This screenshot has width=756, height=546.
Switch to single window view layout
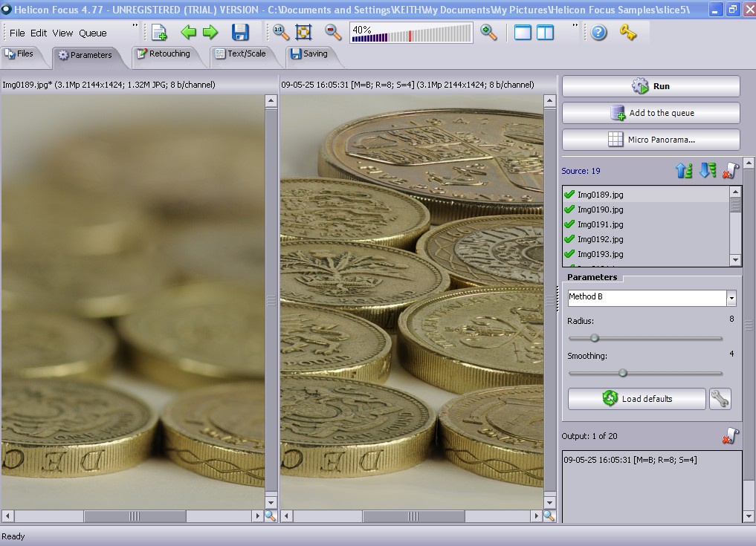coord(523,33)
